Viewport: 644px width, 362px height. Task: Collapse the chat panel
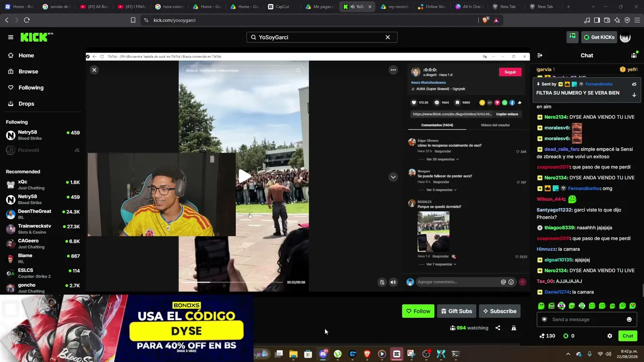point(540,55)
